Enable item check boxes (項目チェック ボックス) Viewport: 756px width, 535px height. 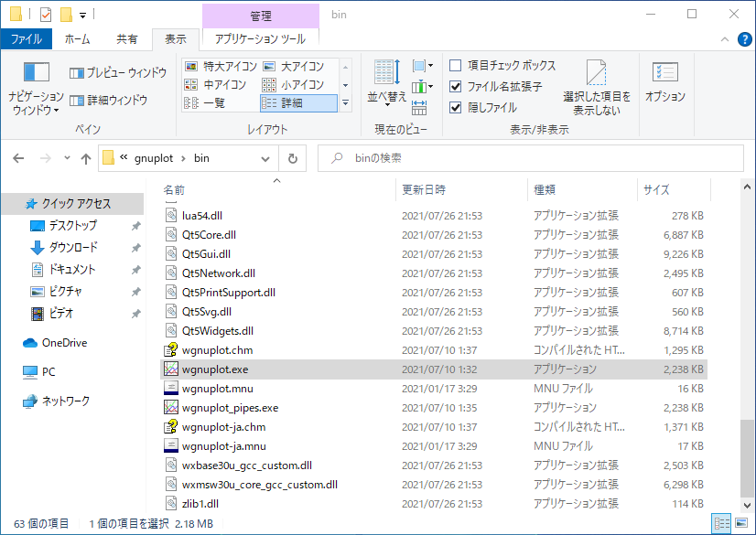502,65
